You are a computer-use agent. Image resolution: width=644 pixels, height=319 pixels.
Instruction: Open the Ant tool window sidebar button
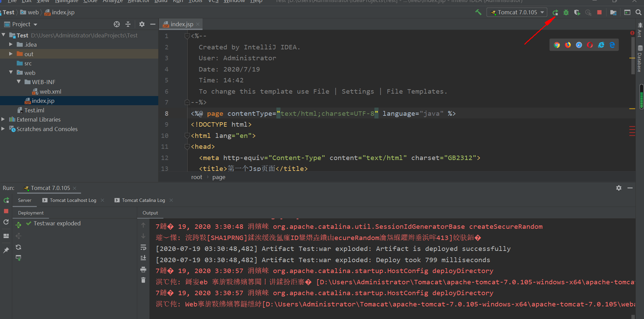640,30
